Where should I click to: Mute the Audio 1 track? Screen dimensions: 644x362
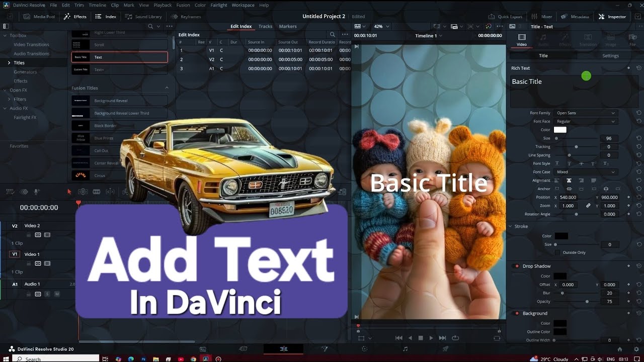[57, 294]
